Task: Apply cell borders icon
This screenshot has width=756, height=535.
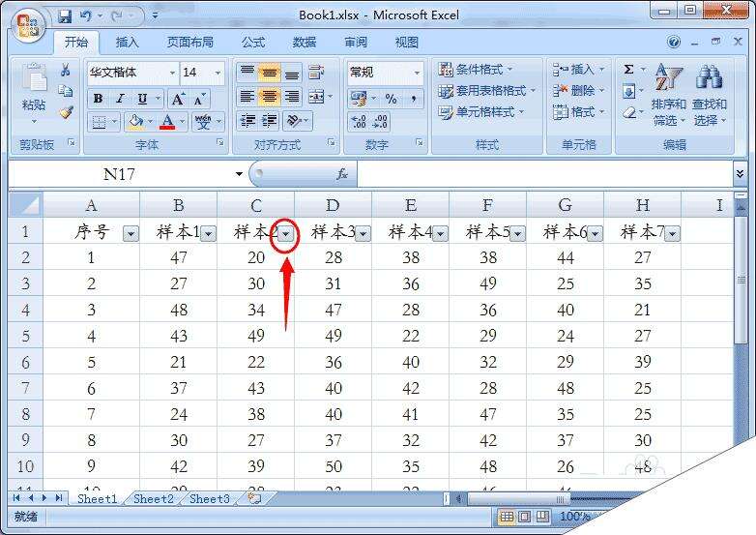Action: pyautogui.click(x=99, y=122)
